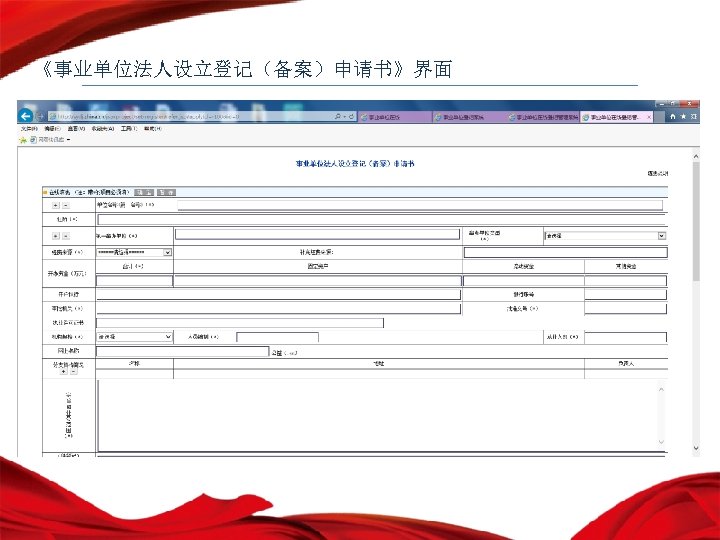Click the 从业人数 input field
The image size is (720, 540).
coord(625,338)
